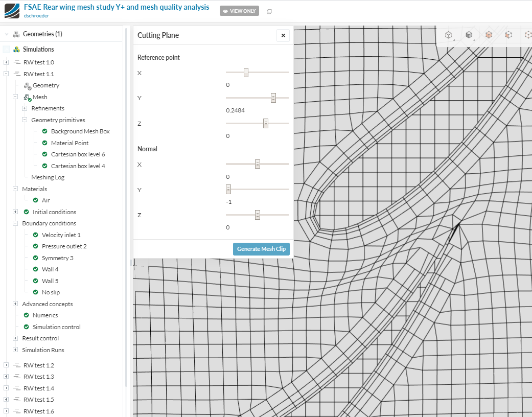
Task: Click the RW test 1.0 simulation lines icon
Action: pyautogui.click(x=17, y=62)
